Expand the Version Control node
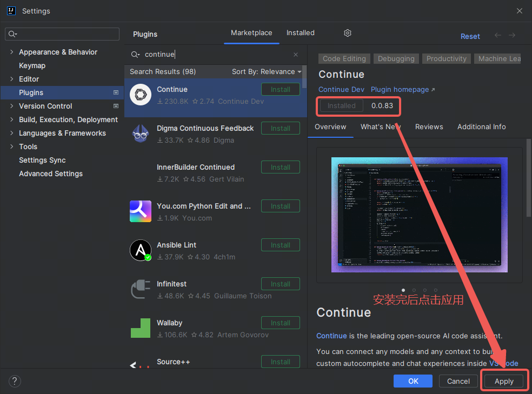532x394 pixels. (x=12, y=106)
